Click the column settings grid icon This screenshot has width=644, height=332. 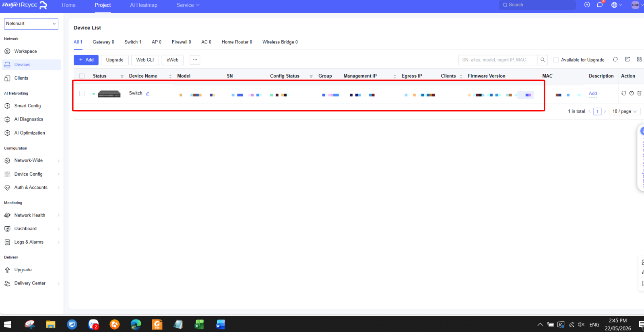639,59
